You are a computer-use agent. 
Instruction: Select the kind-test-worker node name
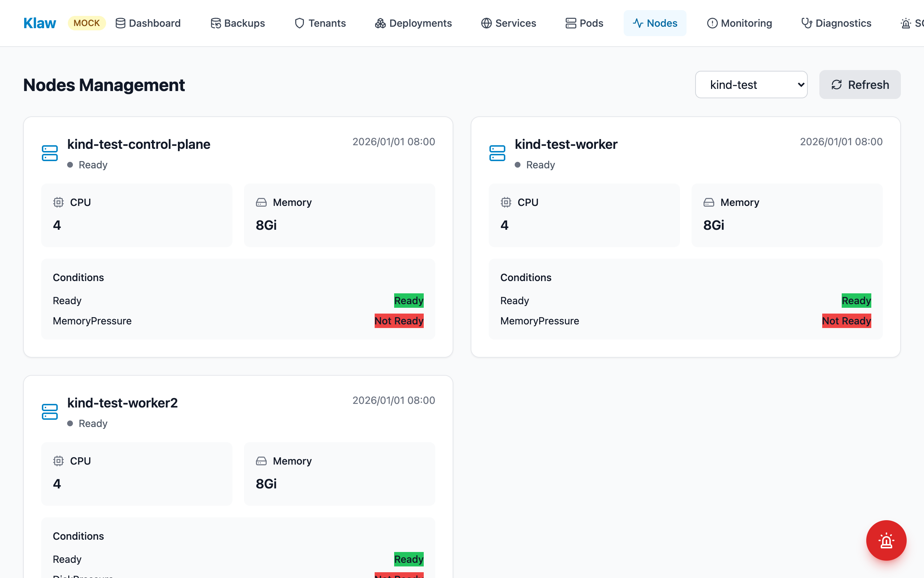coord(566,144)
